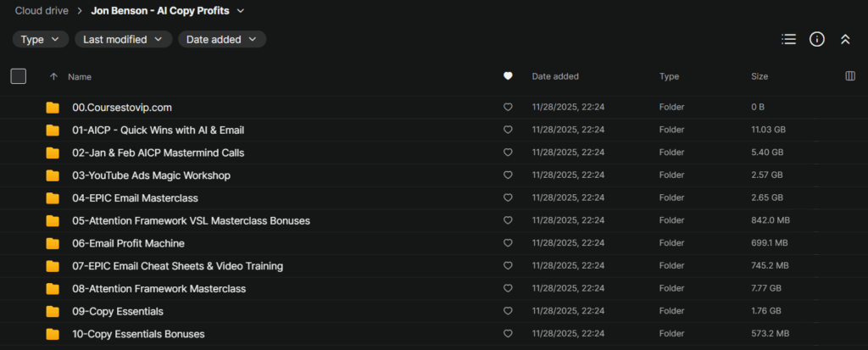Open the info panel icon
868x350 pixels.
click(816, 39)
